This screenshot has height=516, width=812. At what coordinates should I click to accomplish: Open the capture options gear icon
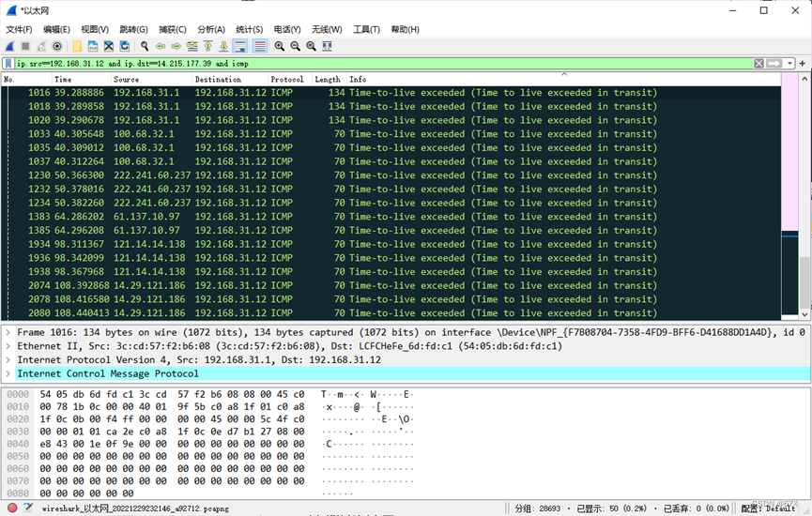(57, 47)
